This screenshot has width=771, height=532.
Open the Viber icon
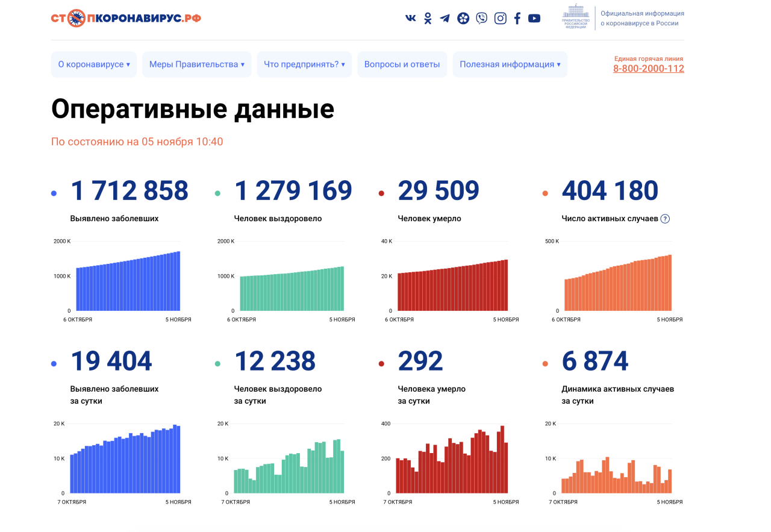tap(481, 18)
